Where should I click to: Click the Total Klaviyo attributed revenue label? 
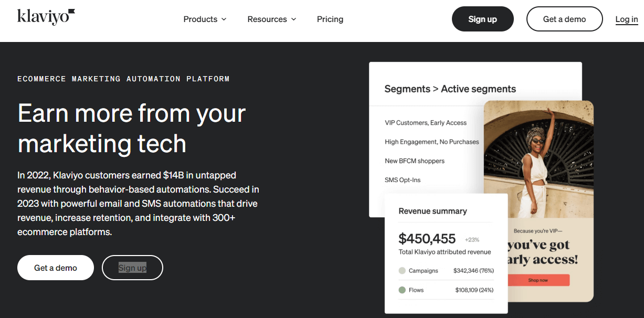pyautogui.click(x=445, y=252)
